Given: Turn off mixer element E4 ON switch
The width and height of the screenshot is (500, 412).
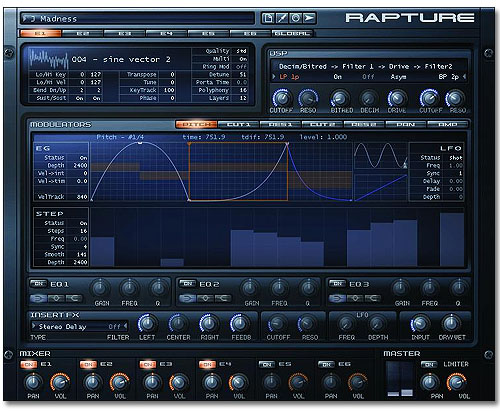Looking at the screenshot, I should click(x=207, y=364).
